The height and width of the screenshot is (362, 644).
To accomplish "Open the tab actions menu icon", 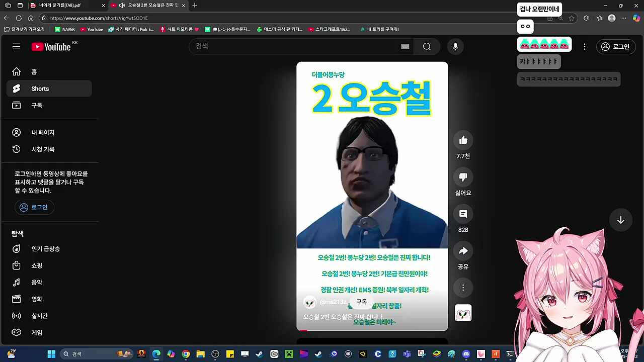I will tap(20, 6).
